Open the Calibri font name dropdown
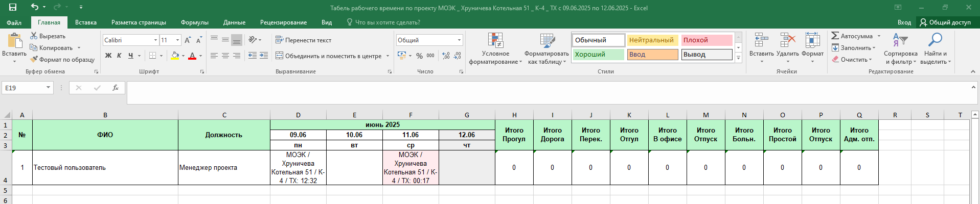 tap(155, 40)
